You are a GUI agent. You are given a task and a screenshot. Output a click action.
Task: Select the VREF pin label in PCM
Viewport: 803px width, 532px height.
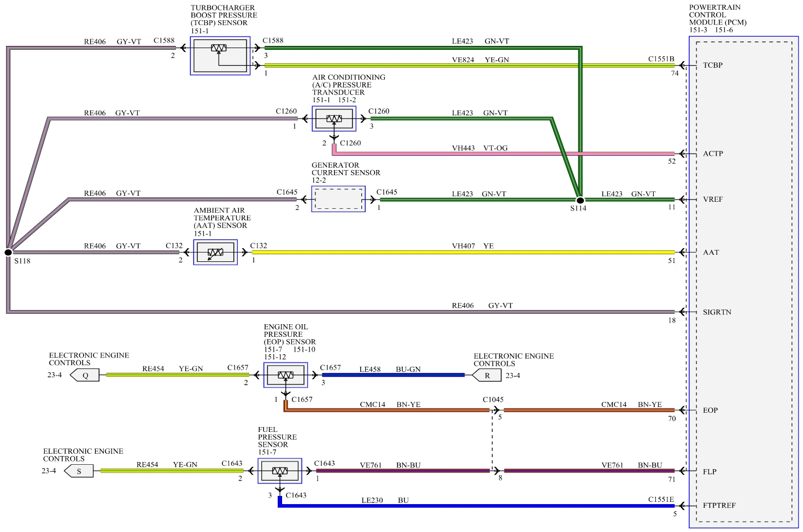713,200
